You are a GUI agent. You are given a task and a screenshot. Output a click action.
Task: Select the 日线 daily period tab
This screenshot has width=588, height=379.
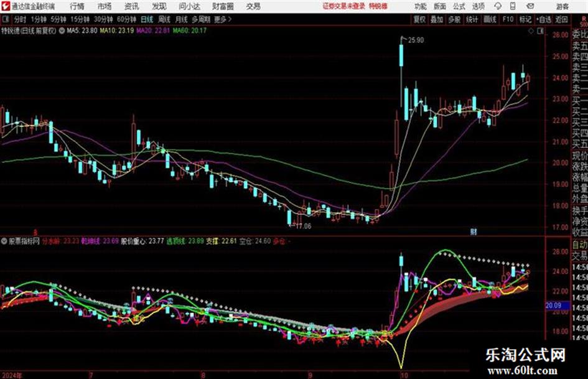click(x=147, y=19)
